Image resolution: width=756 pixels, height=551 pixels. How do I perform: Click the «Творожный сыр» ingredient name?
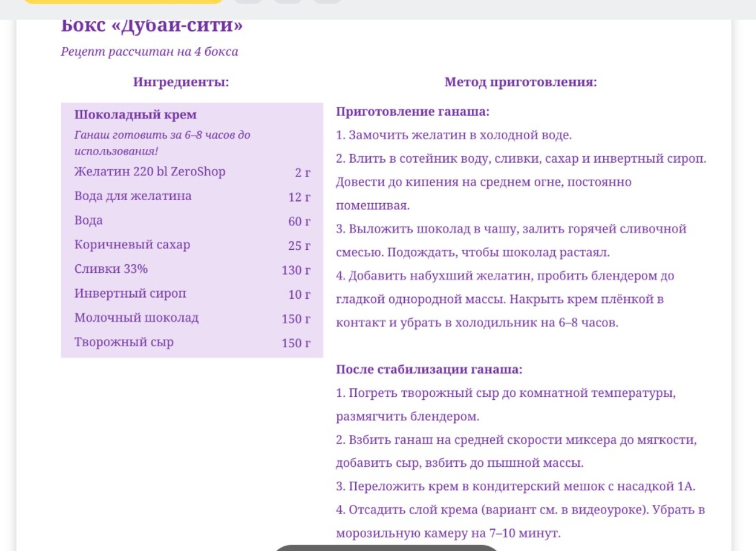(124, 342)
